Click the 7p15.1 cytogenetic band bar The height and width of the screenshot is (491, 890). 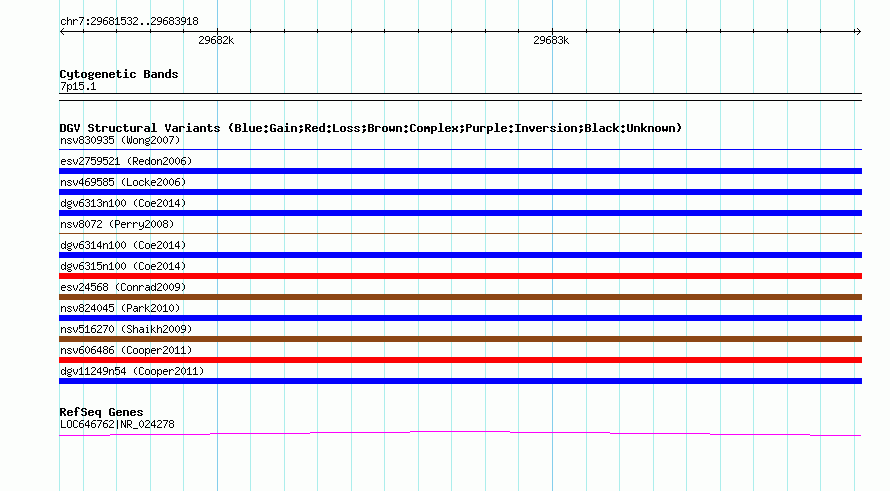point(460,97)
